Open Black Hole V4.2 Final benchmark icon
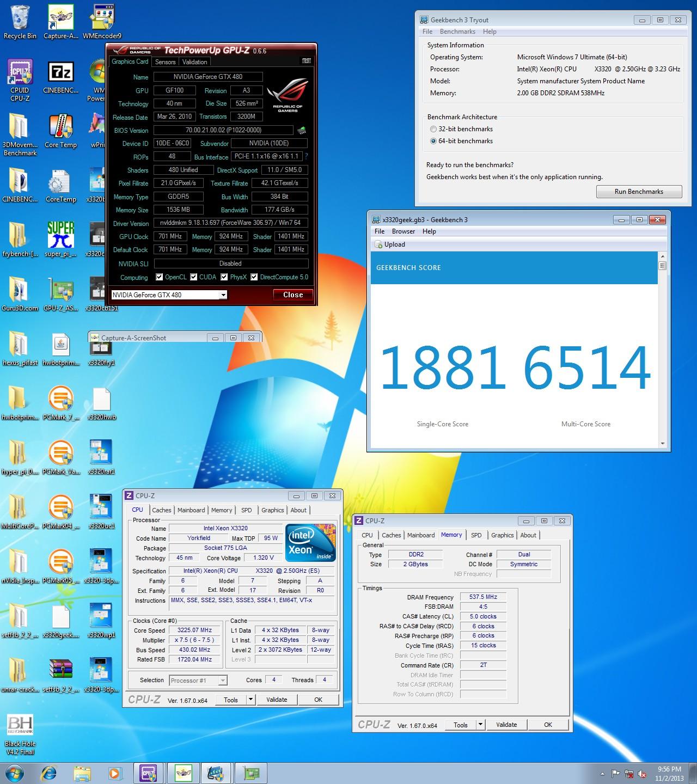Image resolution: width=697 pixels, height=784 pixels. 20,734
